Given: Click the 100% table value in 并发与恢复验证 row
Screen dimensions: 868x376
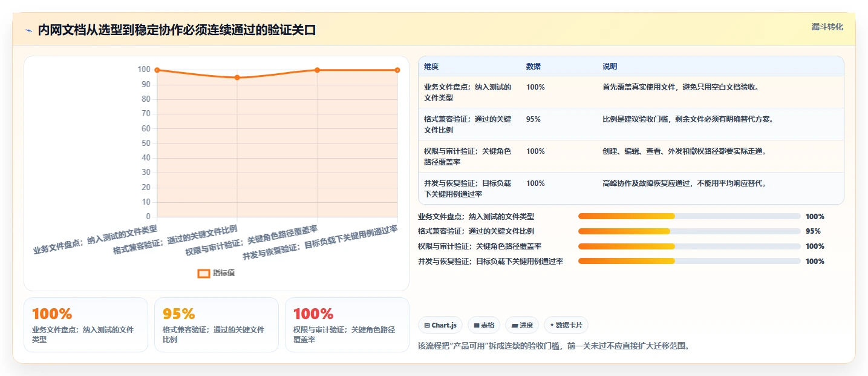Looking at the screenshot, I should click(x=535, y=183).
